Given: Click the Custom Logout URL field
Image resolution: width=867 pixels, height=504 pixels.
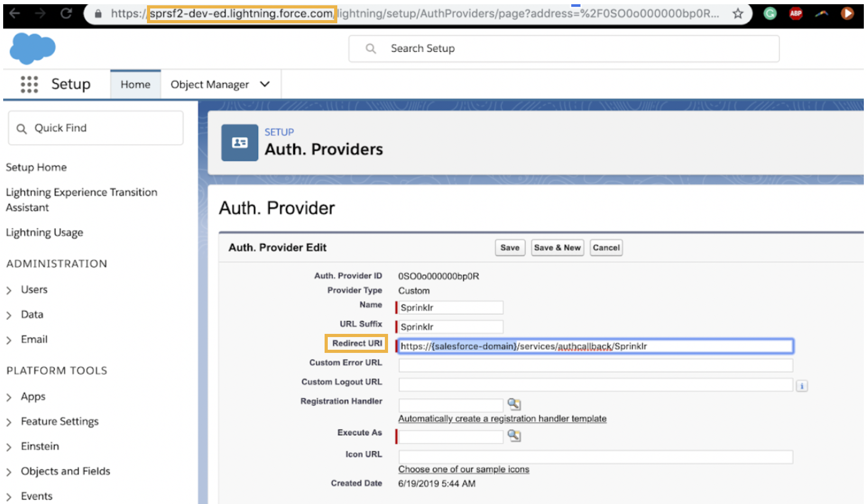Looking at the screenshot, I should 596,385.
